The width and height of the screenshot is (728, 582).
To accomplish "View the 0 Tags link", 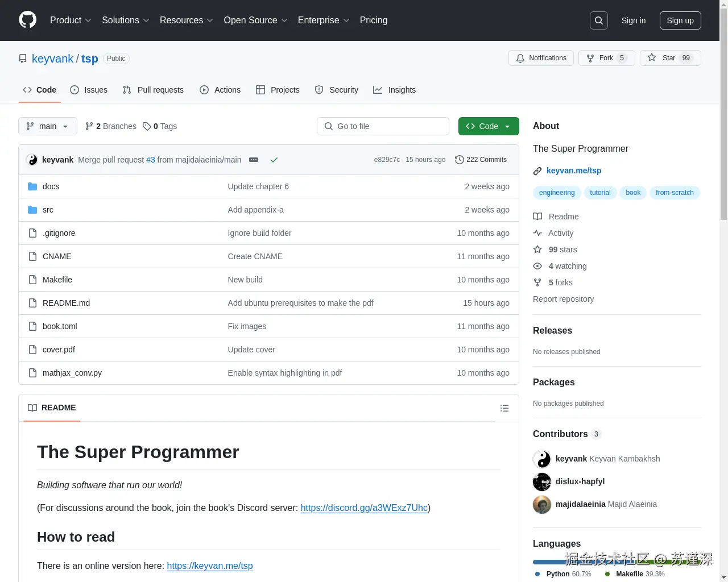I will tap(160, 126).
